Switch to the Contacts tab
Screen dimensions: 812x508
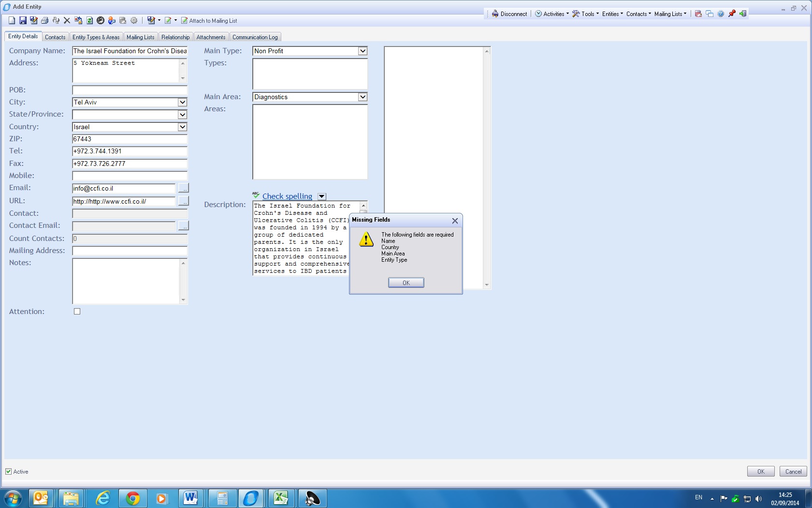pos(55,37)
